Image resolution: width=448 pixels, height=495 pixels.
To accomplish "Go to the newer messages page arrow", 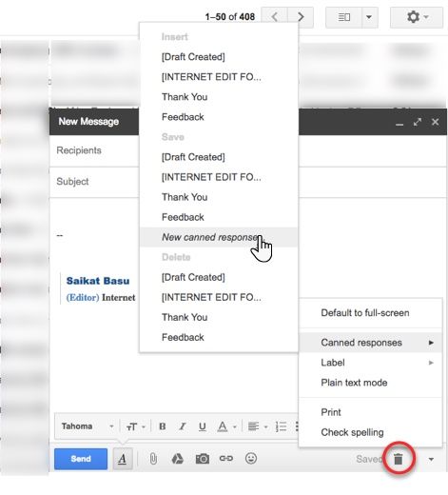I will [275, 17].
